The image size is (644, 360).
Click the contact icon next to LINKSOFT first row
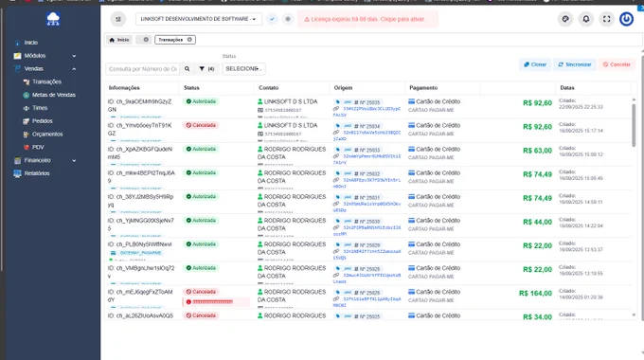point(260,101)
